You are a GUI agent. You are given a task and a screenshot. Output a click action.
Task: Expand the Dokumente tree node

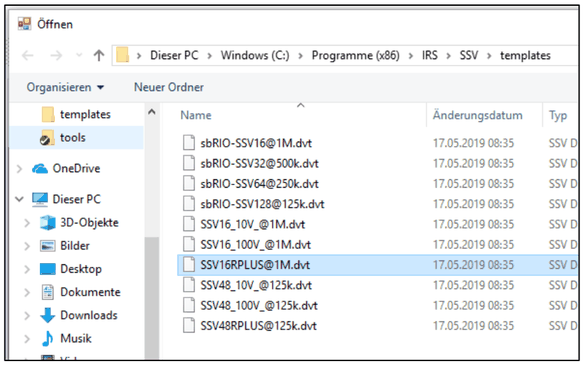(27, 292)
